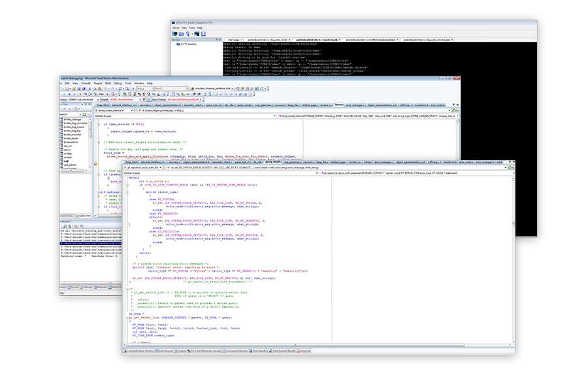The image size is (588, 386).
Task: Open the Debug menu in Visual Studio
Action: click(118, 83)
